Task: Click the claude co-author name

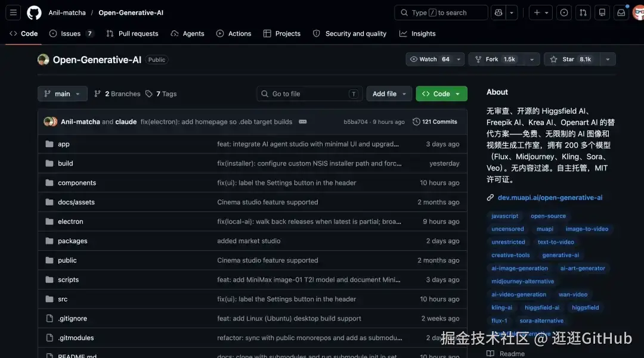Action: click(126, 122)
